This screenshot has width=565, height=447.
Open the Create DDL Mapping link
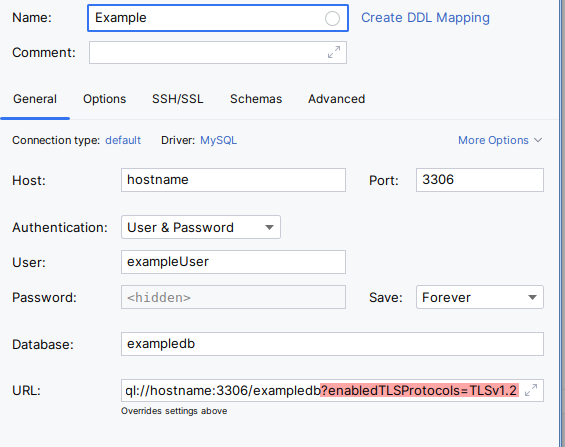pos(425,18)
